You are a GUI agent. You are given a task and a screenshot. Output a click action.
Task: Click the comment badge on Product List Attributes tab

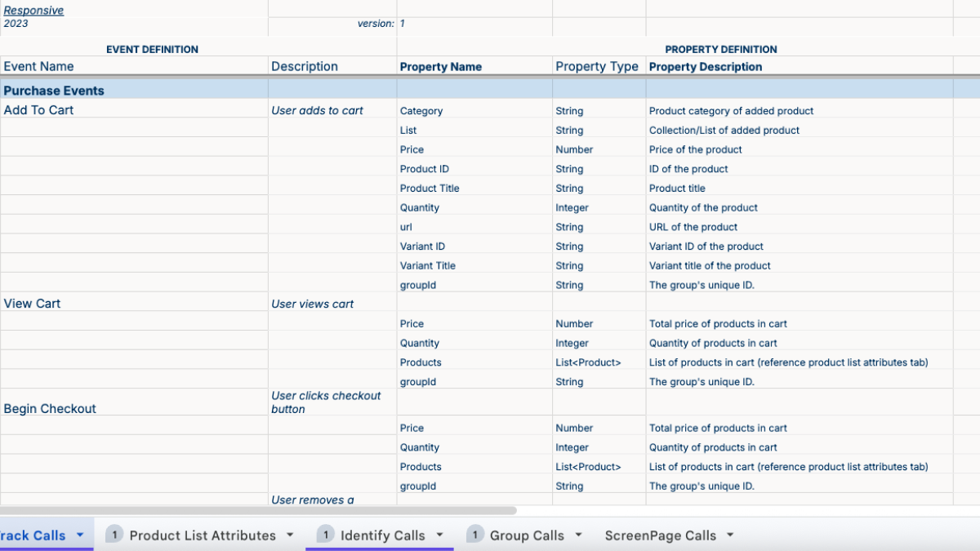(114, 534)
